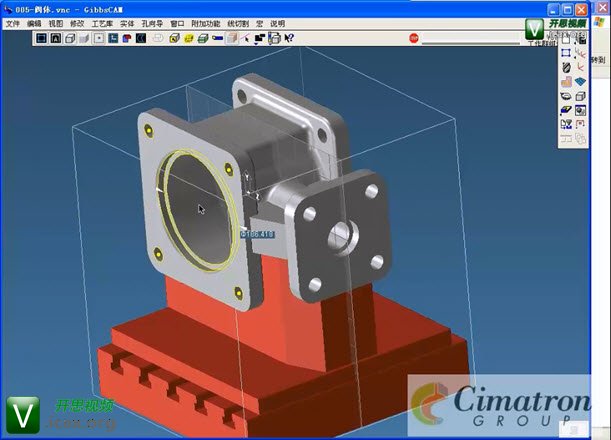Select the funnel filter palette icon
This screenshot has width=611, height=440.
tap(566, 124)
